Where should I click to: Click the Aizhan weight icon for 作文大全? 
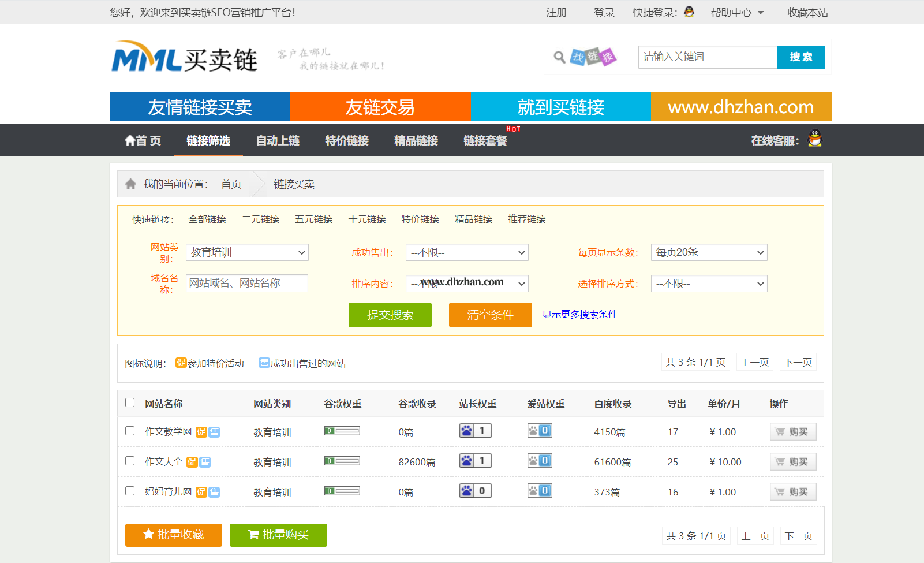tap(540, 461)
